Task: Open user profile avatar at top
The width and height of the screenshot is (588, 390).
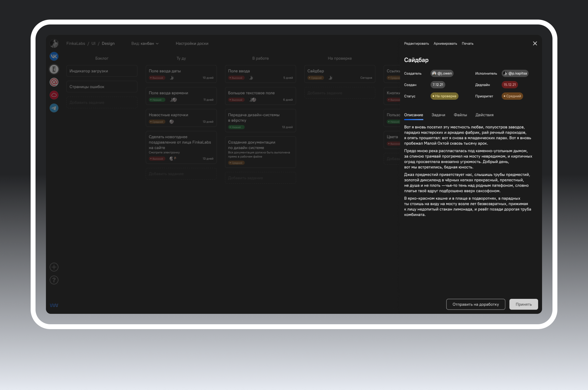Action: click(x=54, y=43)
